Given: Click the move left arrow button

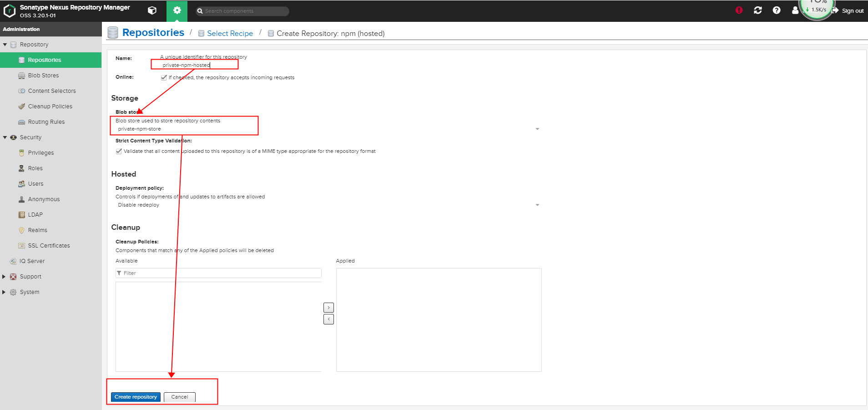Looking at the screenshot, I should 328,319.
